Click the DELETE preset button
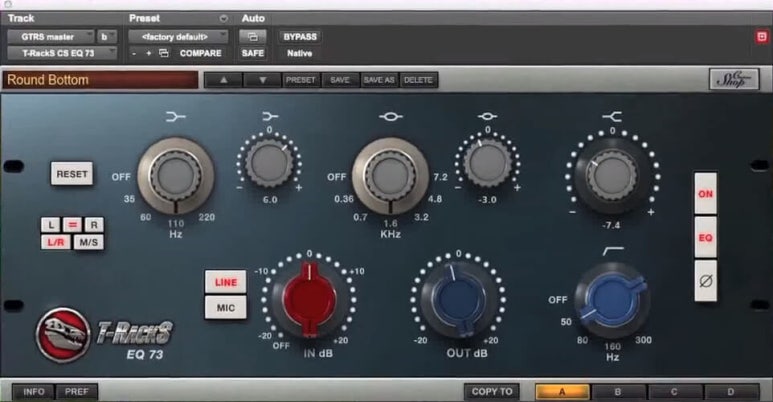Image resolution: width=773 pixels, height=402 pixels. pos(418,80)
